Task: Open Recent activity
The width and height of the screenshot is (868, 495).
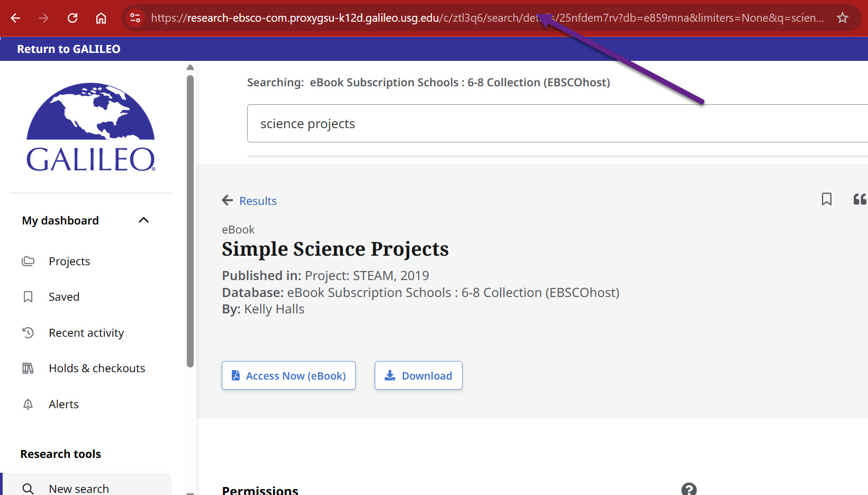Action: tap(86, 333)
